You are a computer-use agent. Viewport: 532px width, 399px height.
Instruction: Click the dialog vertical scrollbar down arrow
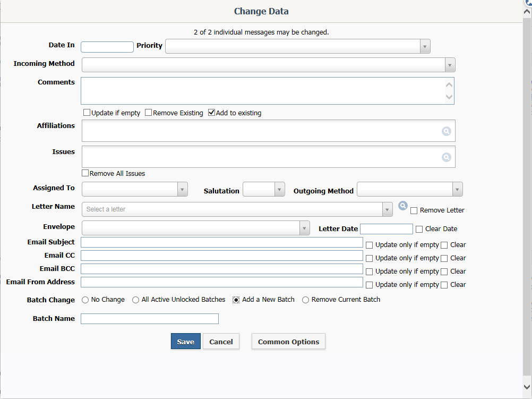tap(527, 387)
